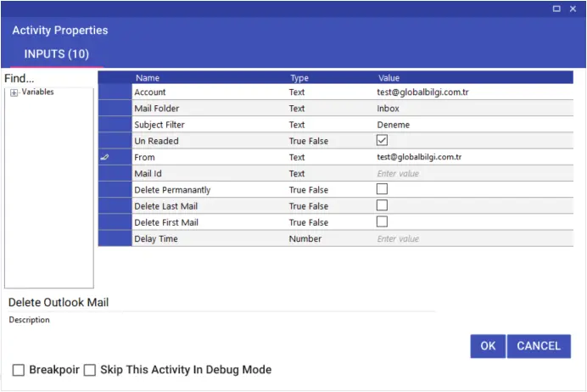The image size is (587, 392).
Task: Click the Type column header
Action: (x=299, y=78)
